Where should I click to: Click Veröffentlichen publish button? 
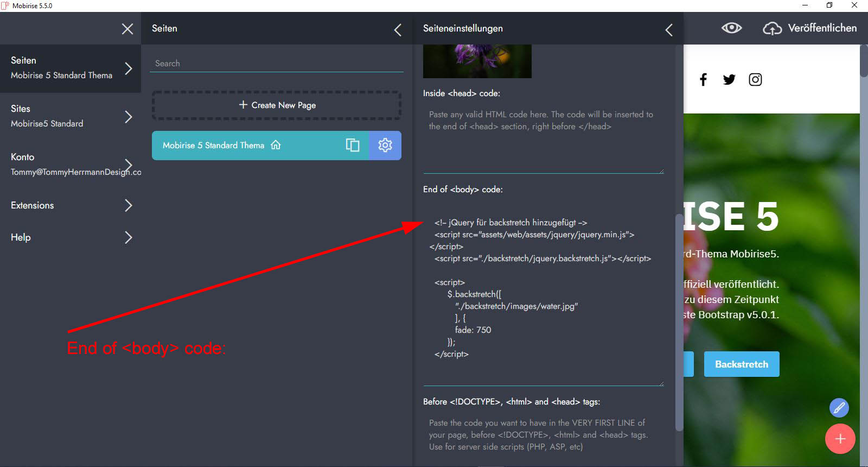tap(810, 28)
